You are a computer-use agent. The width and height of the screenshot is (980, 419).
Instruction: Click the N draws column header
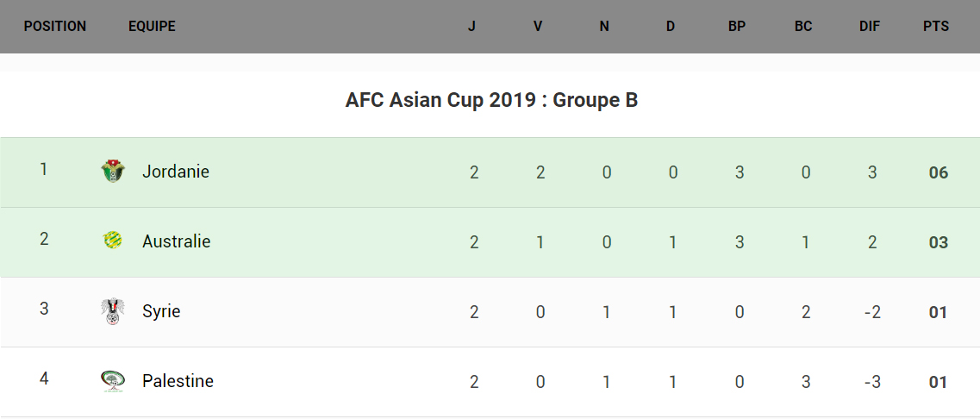[x=604, y=26]
